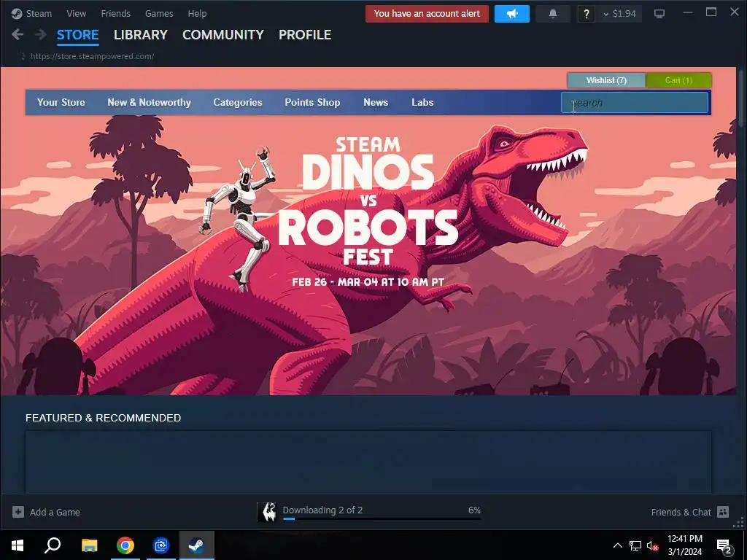Screen dimensions: 747x560
Task: Open the Points Shop link
Action: coord(312,102)
